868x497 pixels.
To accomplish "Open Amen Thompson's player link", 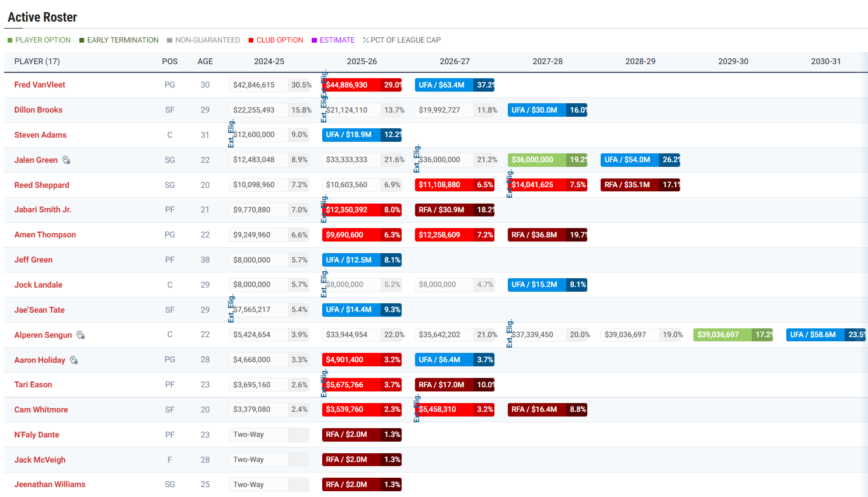I will (x=45, y=235).
